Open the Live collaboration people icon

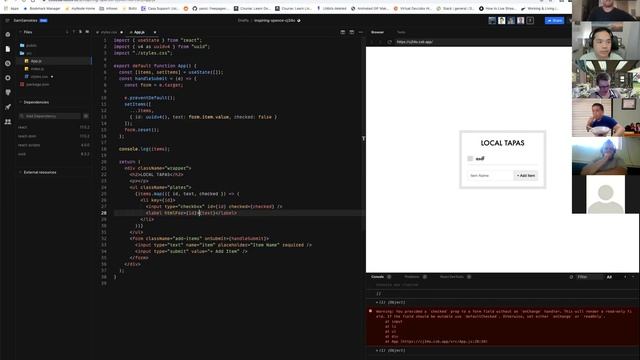point(8,122)
